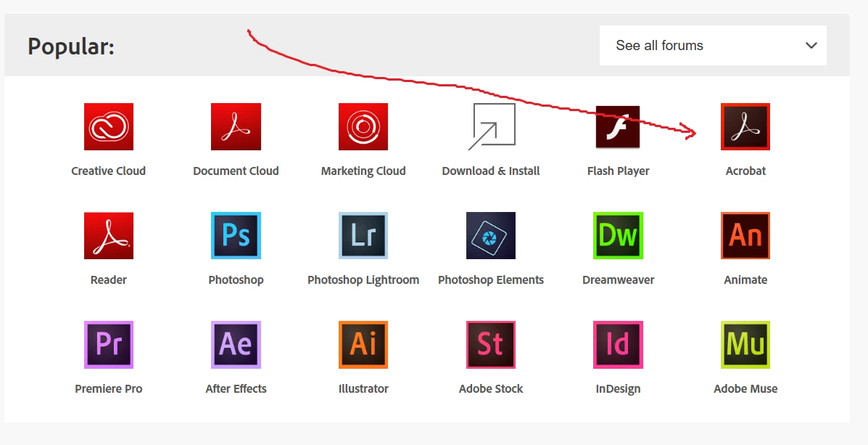Open the Creative Cloud forum icon
Screen dimensions: 868x445
tap(109, 126)
